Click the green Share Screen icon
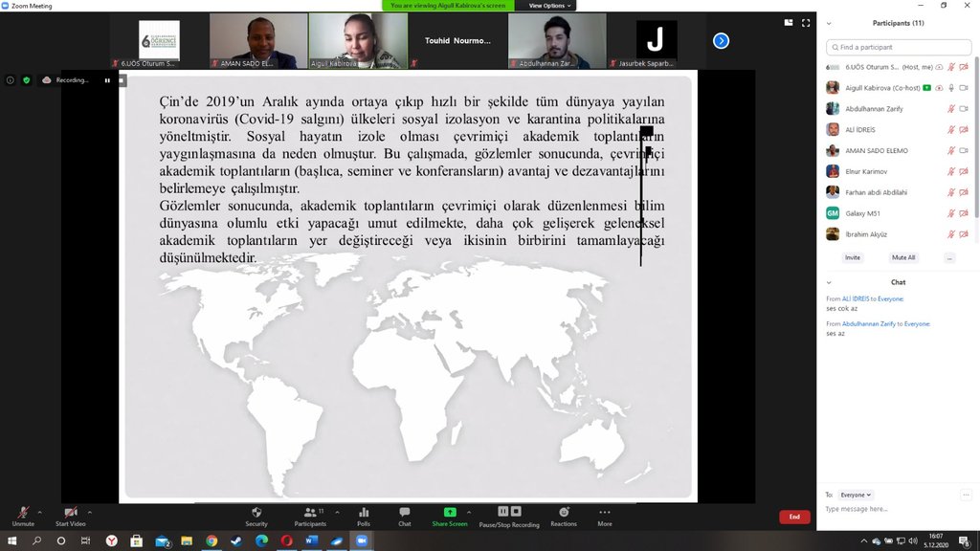Viewport: 980px width, 551px height. pyautogui.click(x=450, y=513)
